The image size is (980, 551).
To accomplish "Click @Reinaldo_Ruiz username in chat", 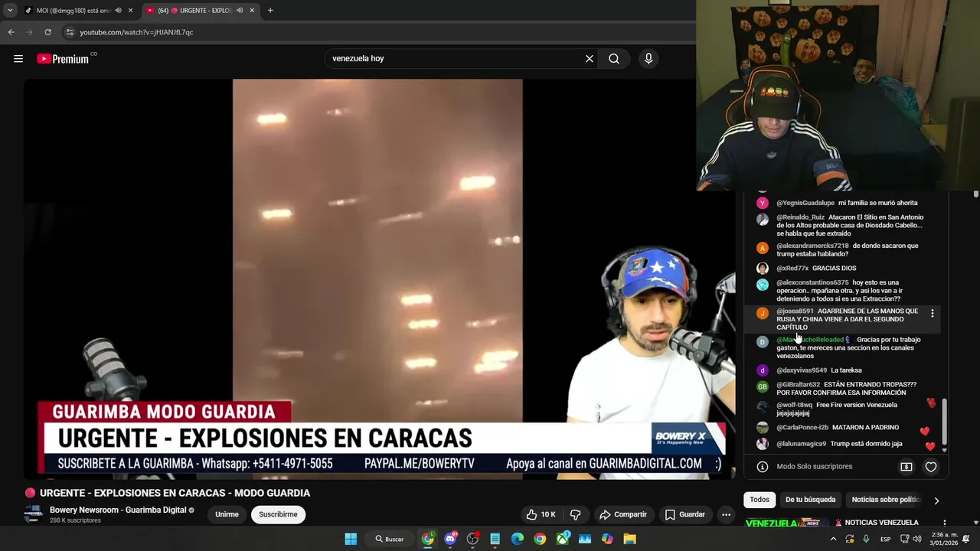I will [x=800, y=217].
